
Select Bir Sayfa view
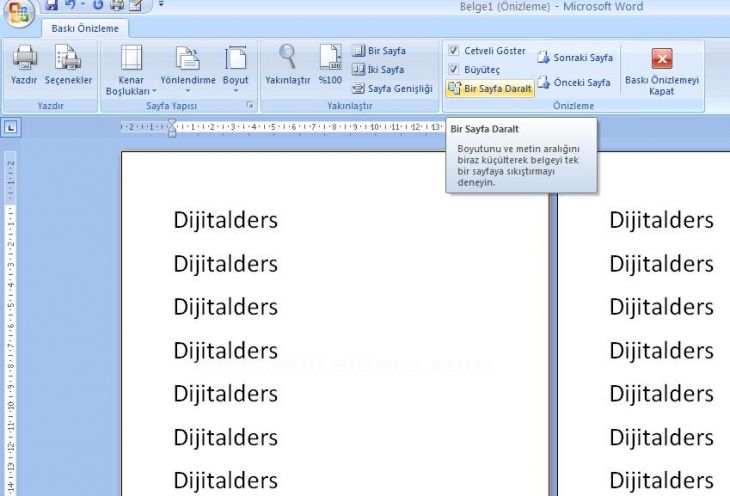(x=379, y=51)
